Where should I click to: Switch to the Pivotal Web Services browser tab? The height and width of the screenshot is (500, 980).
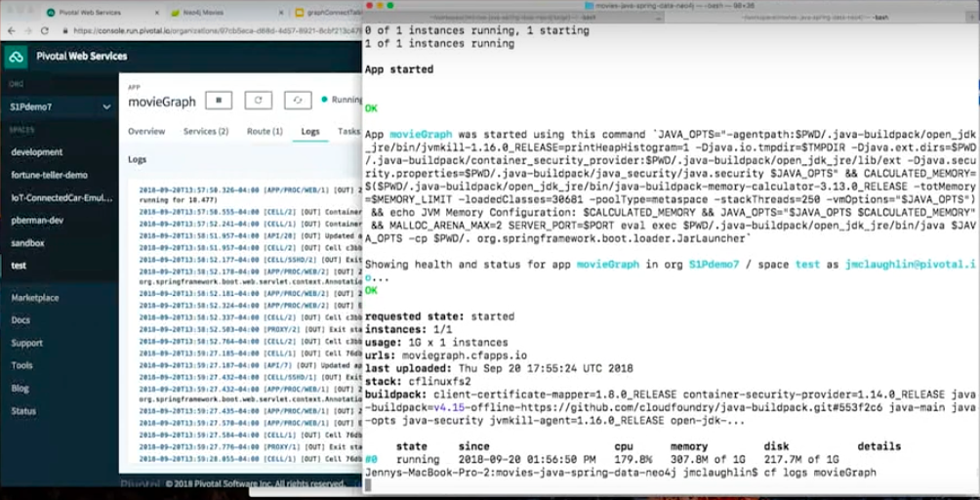(90, 13)
